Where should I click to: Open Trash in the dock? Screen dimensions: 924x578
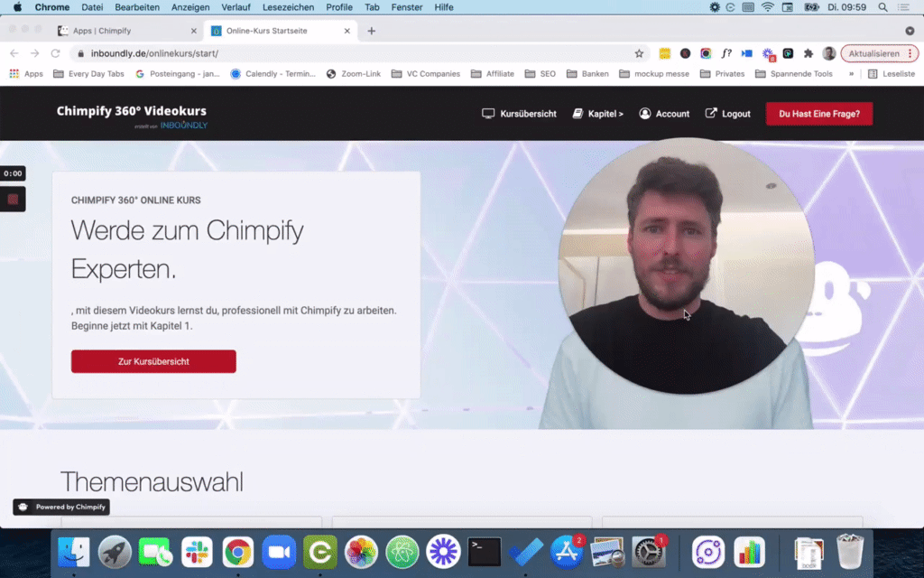coord(849,551)
